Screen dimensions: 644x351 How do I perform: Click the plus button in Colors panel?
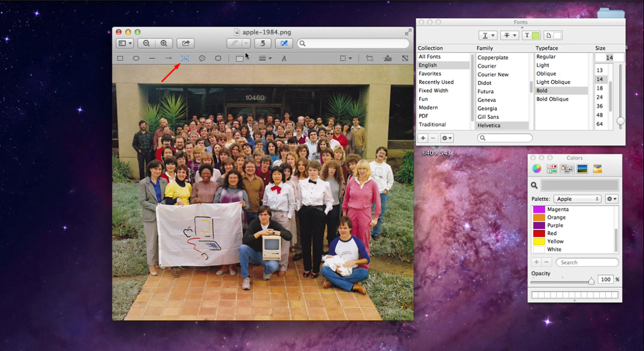click(x=536, y=262)
